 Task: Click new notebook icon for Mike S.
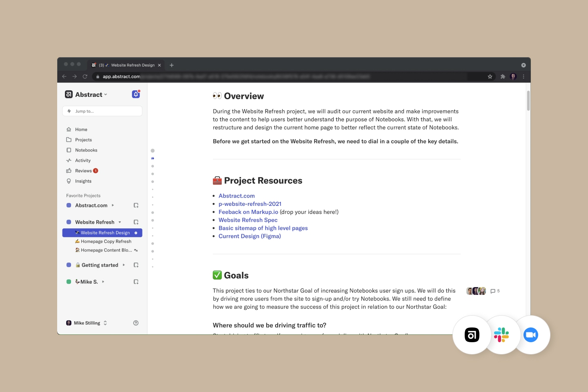pos(136,282)
